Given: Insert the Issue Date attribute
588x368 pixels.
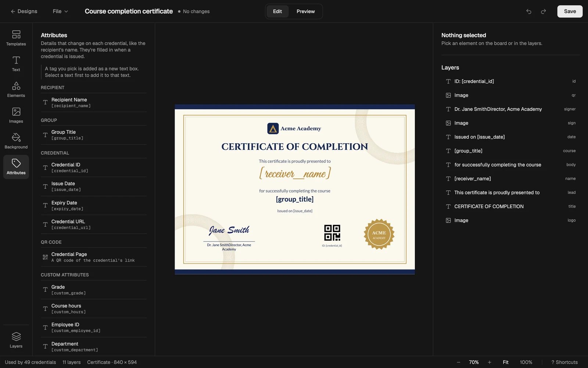Looking at the screenshot, I should coord(94,186).
